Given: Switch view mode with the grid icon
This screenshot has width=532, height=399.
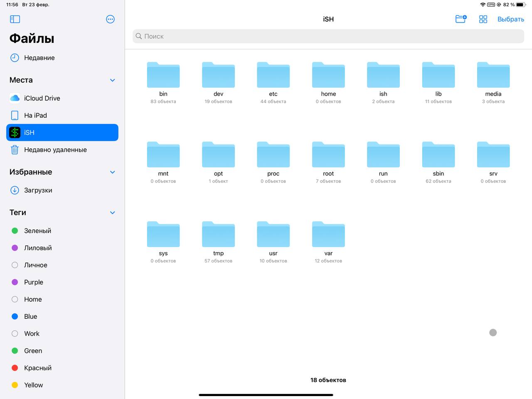Looking at the screenshot, I should (x=483, y=19).
